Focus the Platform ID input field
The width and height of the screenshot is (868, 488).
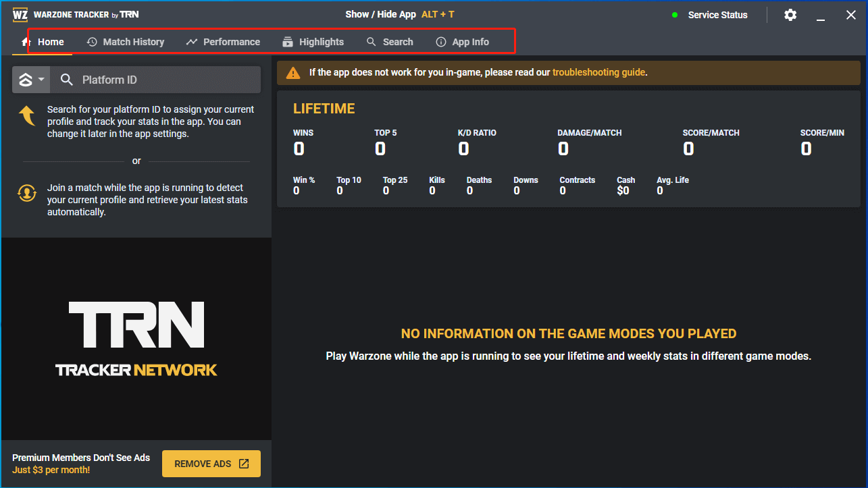[156, 80]
